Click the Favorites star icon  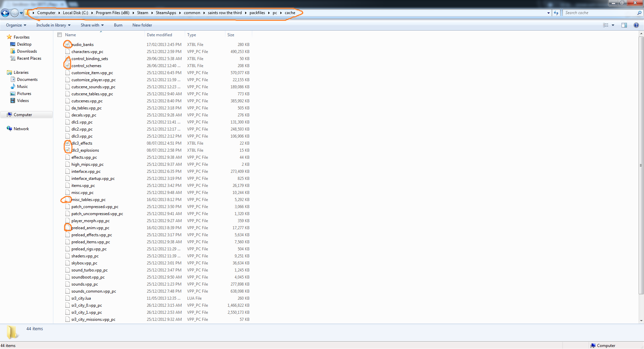(x=9, y=37)
